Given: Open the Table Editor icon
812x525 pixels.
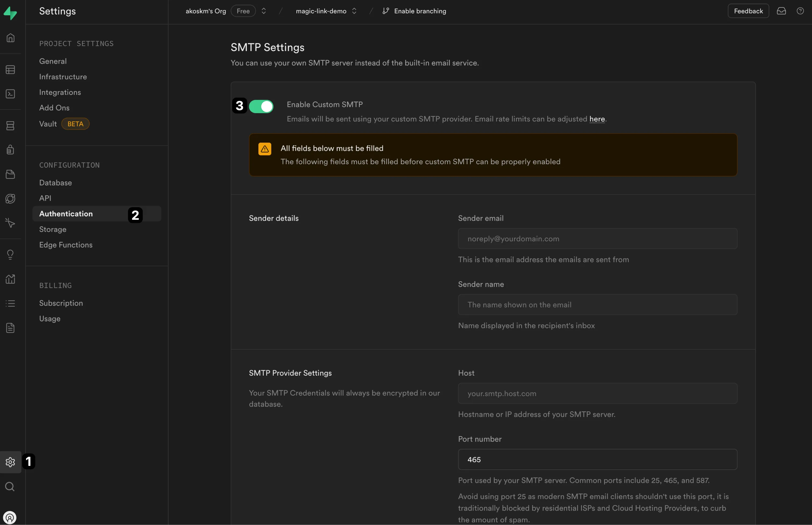Looking at the screenshot, I should click(10, 70).
